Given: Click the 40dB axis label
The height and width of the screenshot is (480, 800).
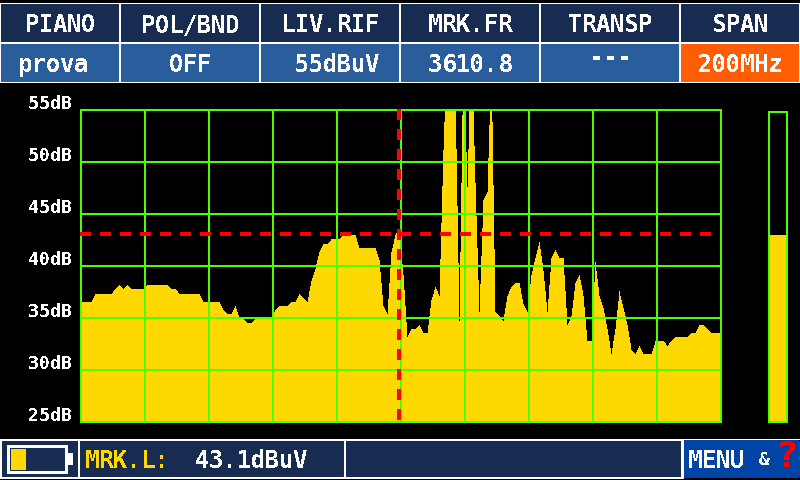Looking at the screenshot, I should pyautogui.click(x=50, y=259).
